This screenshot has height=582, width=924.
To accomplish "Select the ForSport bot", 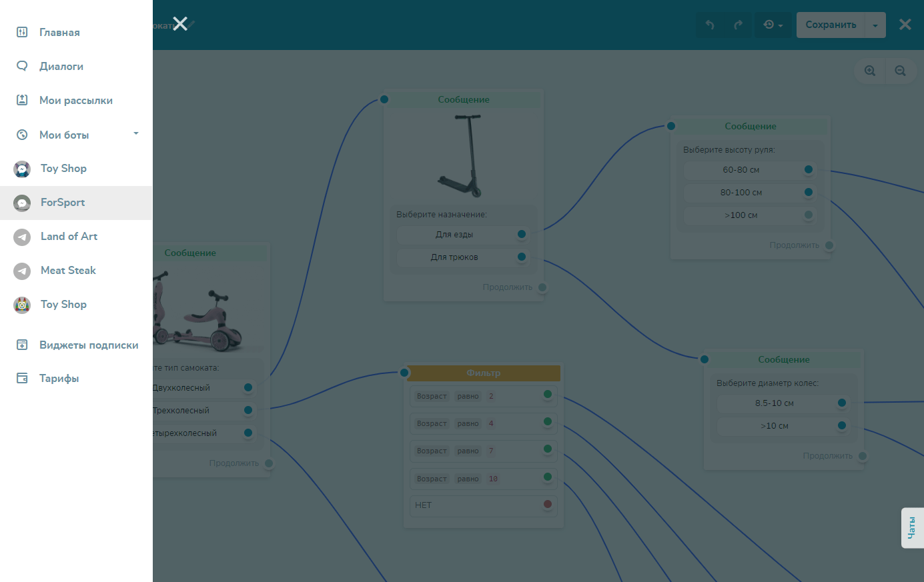I will 63,203.
